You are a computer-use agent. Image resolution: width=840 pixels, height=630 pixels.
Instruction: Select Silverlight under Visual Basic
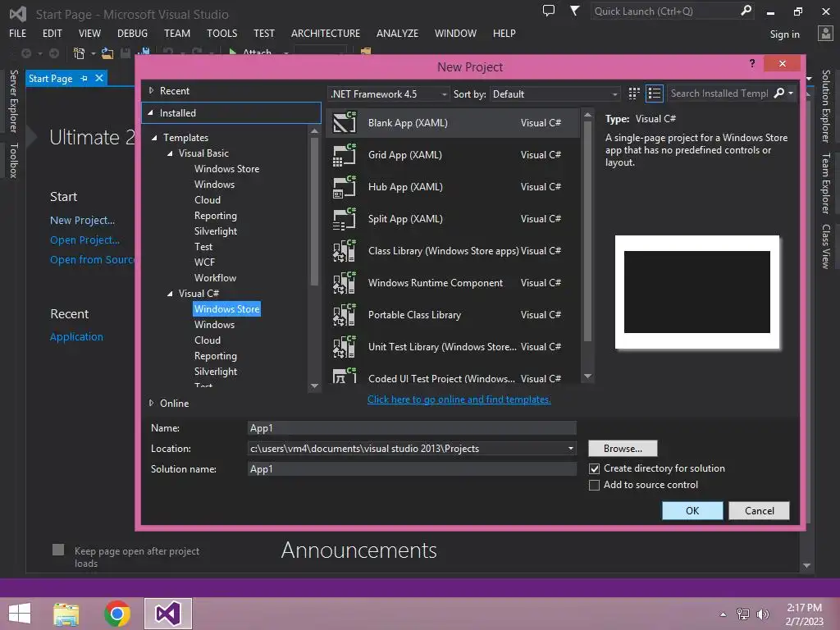click(216, 231)
